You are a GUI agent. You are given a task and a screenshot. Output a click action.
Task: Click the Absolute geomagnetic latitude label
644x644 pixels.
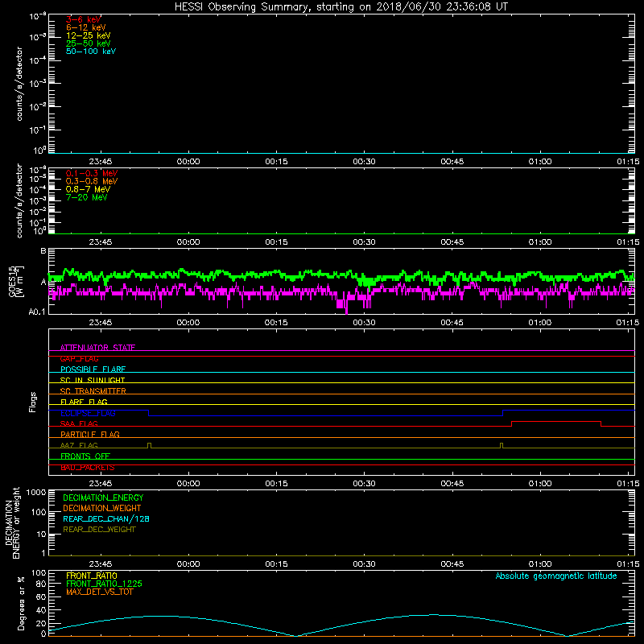click(556, 576)
